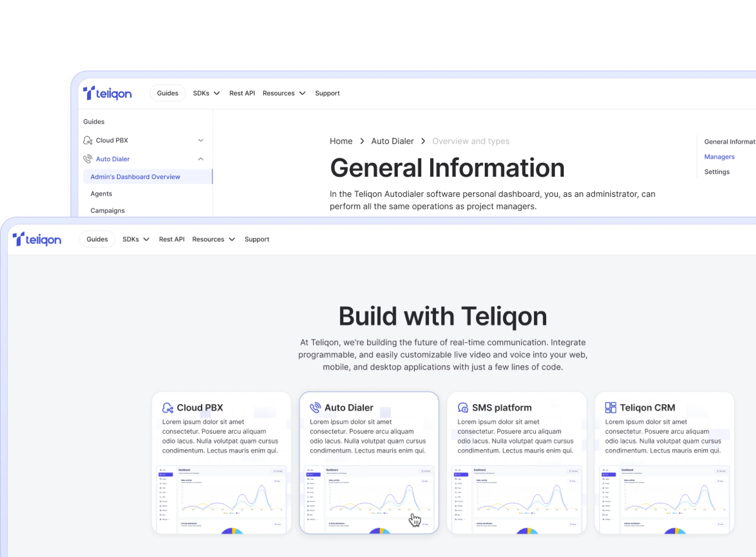Click the SMS platform dashboard preview thumbnail
This screenshot has height=557, width=756.
coord(517,500)
